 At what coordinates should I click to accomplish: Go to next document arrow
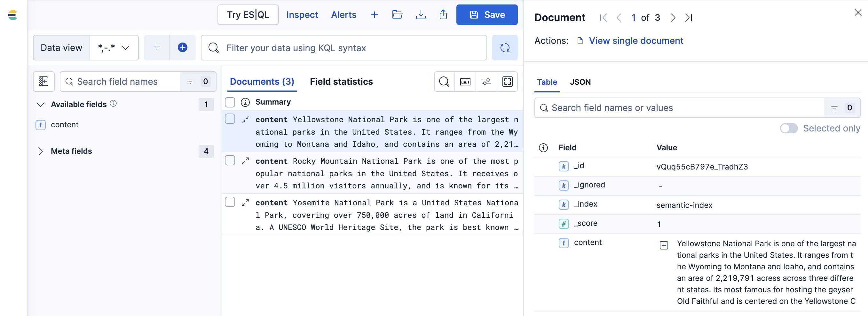point(673,18)
